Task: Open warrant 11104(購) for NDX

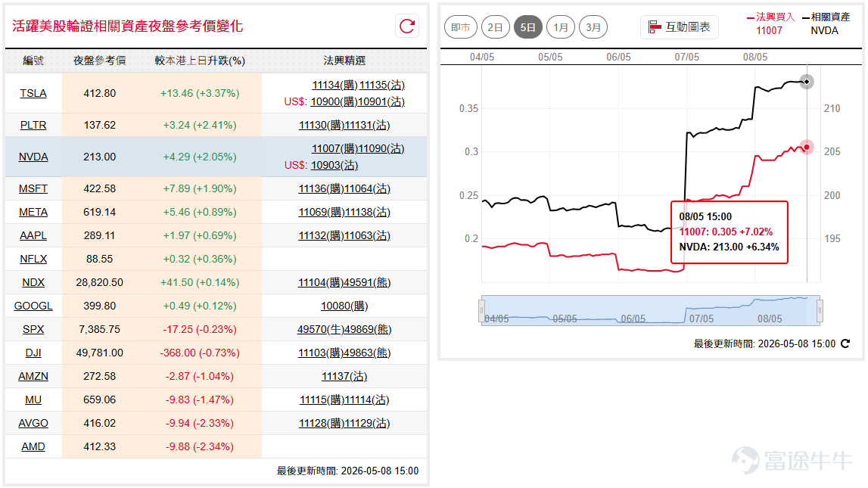Action: 321,282
